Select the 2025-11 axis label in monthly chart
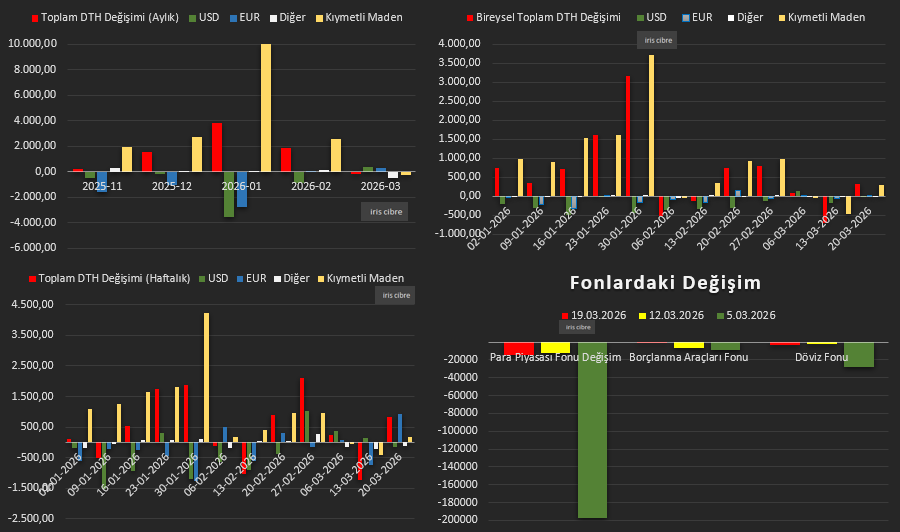 (x=102, y=187)
